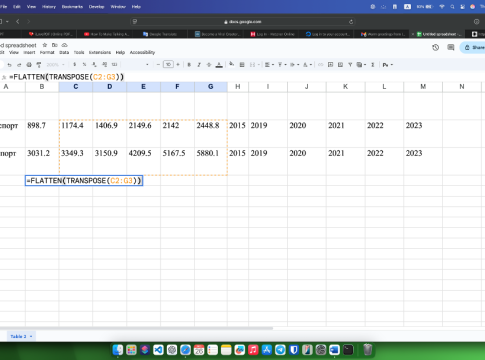Launch Music from the dock

tap(253, 350)
